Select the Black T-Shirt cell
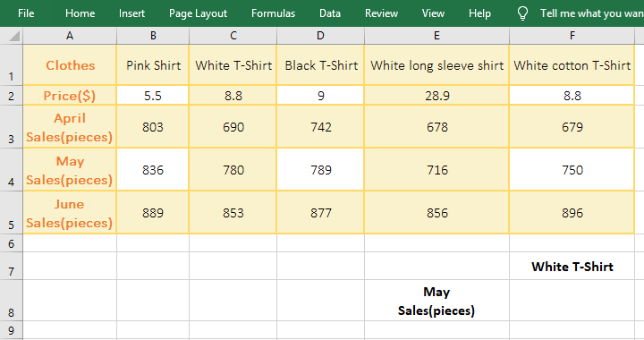This screenshot has height=340, width=644. coord(320,65)
